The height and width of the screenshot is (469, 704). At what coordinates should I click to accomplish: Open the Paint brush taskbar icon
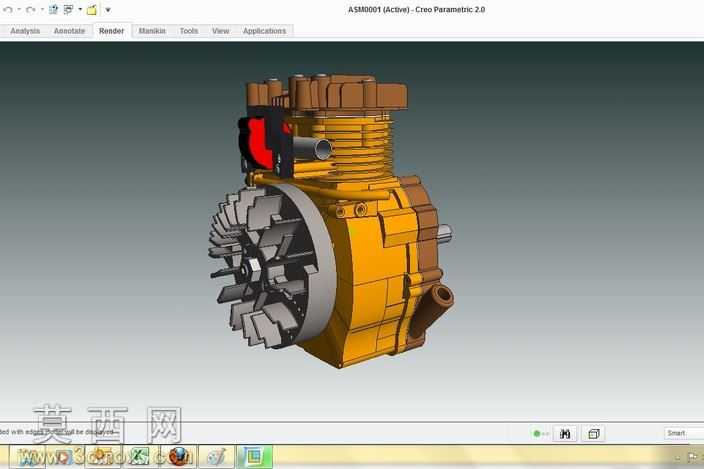[216, 457]
